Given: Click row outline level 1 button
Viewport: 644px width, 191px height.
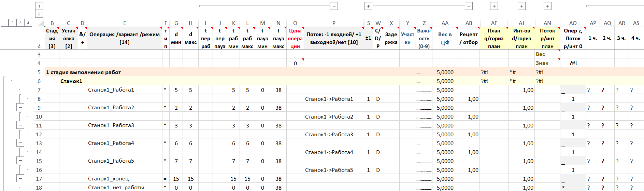Looking at the screenshot, I should [x=4, y=23].
